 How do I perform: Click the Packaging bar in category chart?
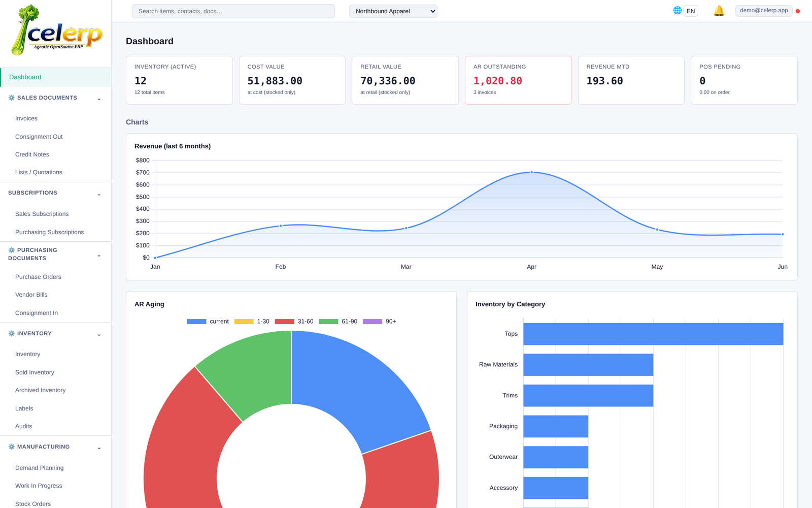click(556, 426)
